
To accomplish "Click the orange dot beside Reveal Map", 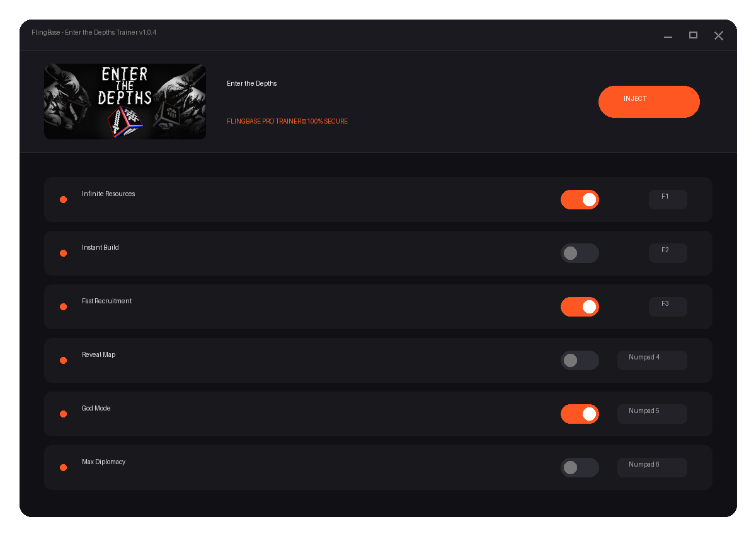I will [x=63, y=360].
